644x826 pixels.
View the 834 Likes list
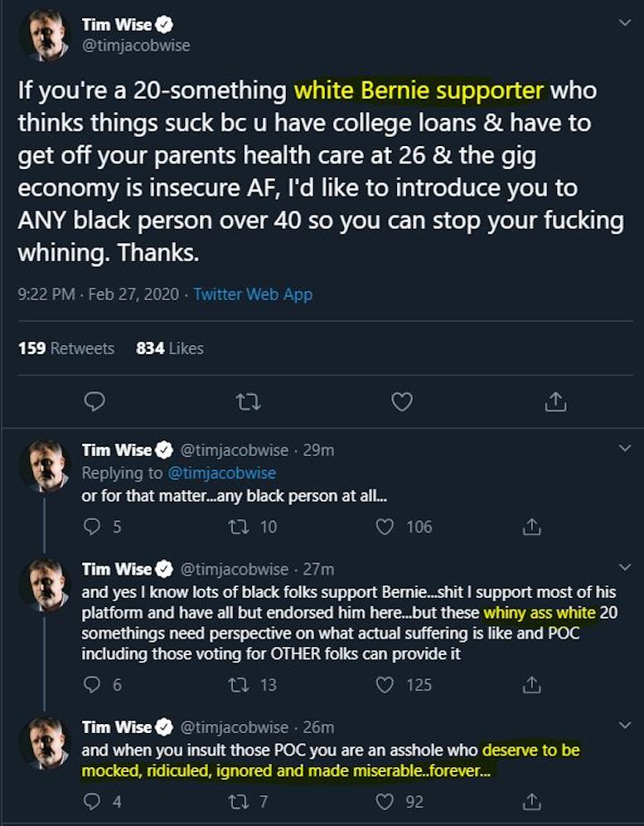pyautogui.click(x=170, y=348)
